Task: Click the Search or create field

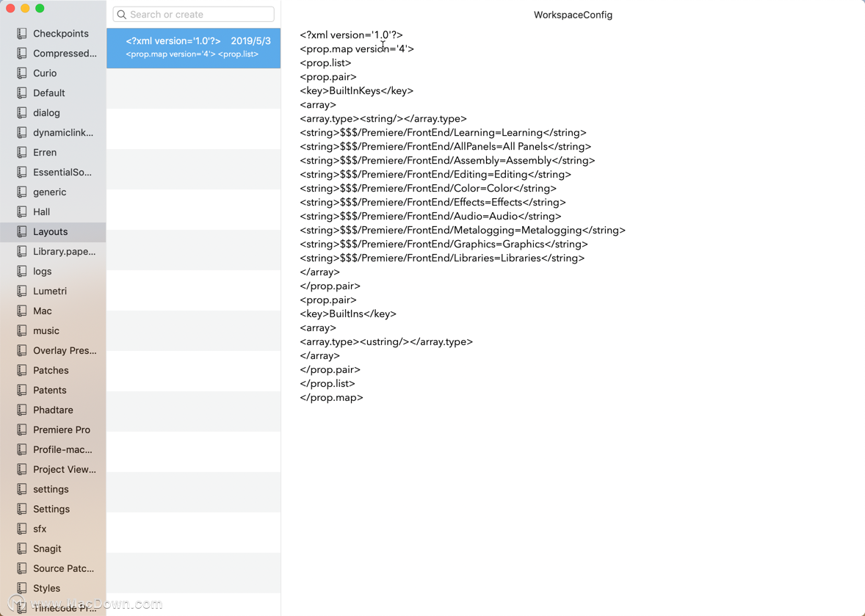Action: [x=200, y=15]
